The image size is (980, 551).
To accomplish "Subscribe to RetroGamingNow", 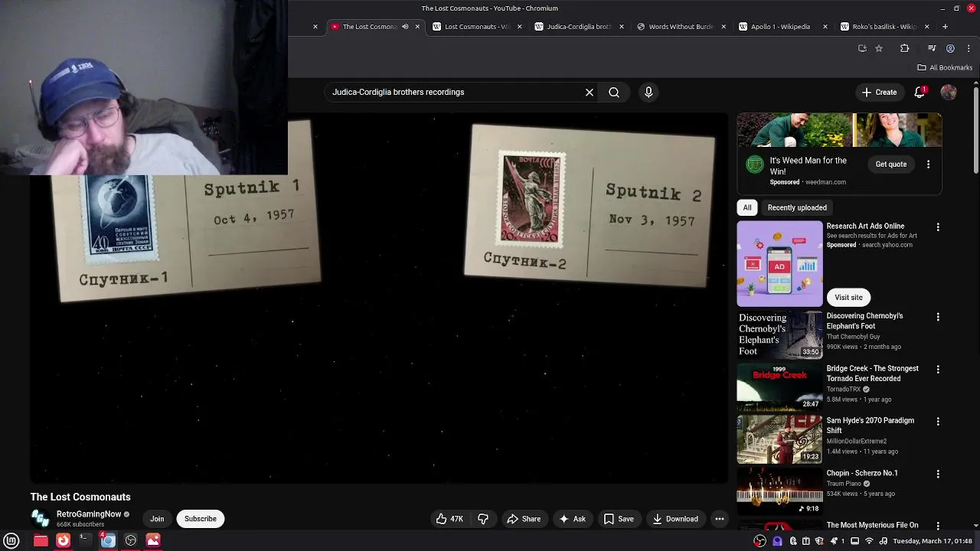I will coord(201,519).
